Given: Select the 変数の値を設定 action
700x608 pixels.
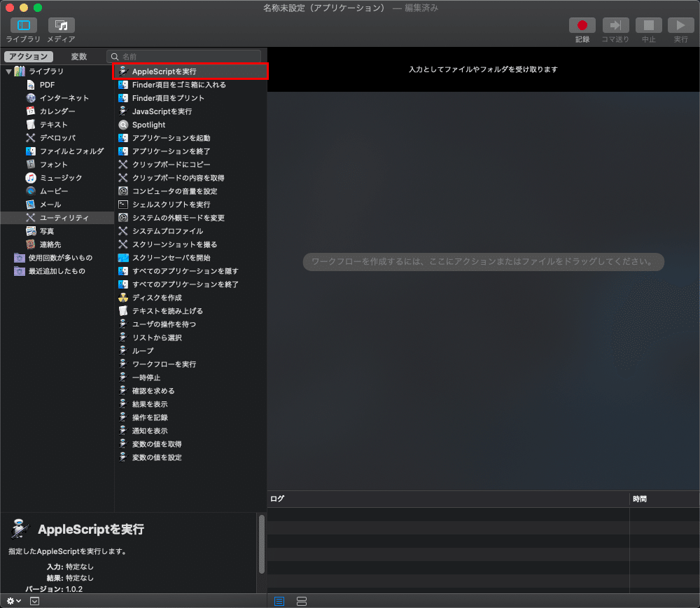Looking at the screenshot, I should tap(190, 457).
